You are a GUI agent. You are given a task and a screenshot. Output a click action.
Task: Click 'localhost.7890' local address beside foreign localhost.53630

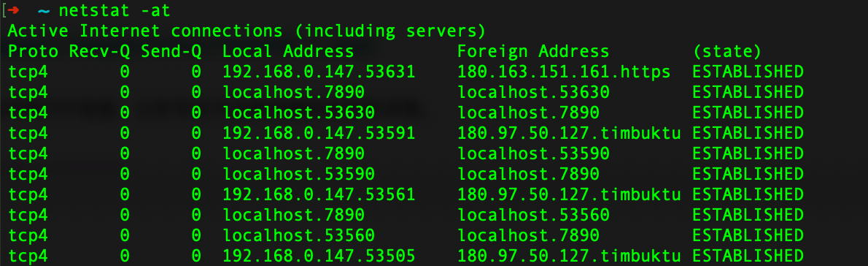293,93
